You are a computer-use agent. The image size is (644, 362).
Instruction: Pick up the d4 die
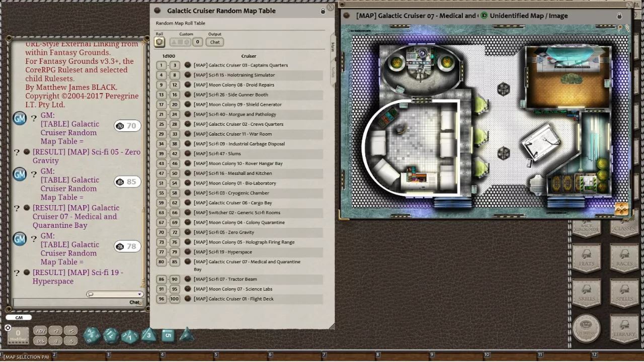[187, 334]
